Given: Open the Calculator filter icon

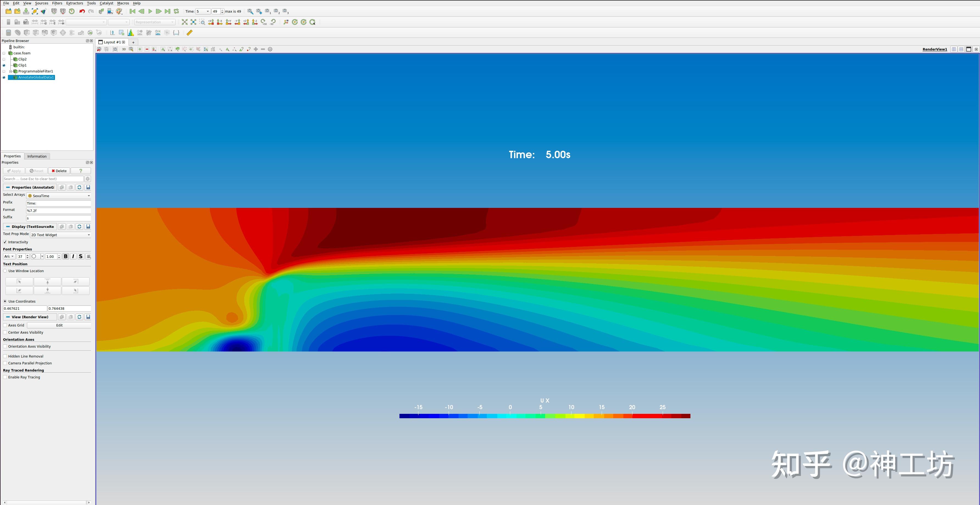Looking at the screenshot, I should click(x=8, y=32).
